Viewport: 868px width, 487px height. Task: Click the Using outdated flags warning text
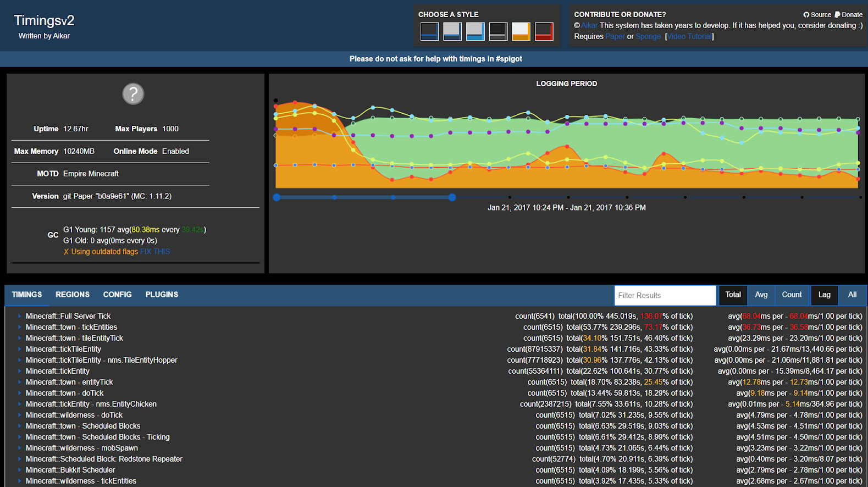coord(104,252)
